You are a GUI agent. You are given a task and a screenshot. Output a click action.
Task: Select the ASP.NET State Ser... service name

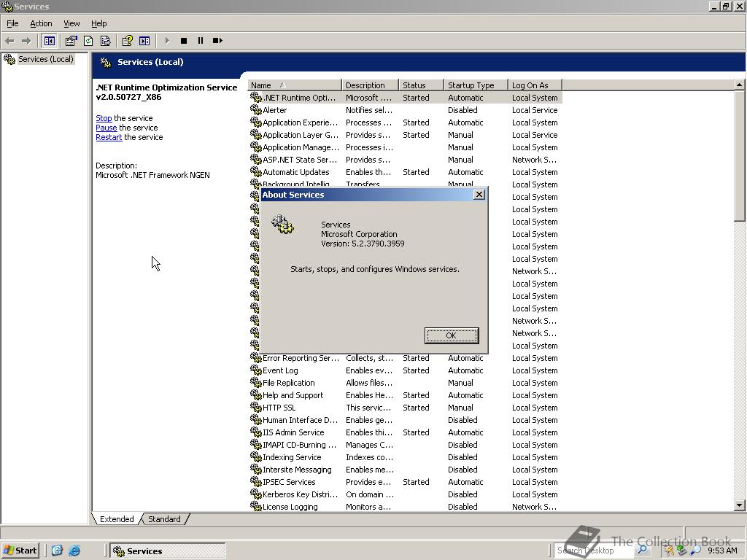coord(300,160)
